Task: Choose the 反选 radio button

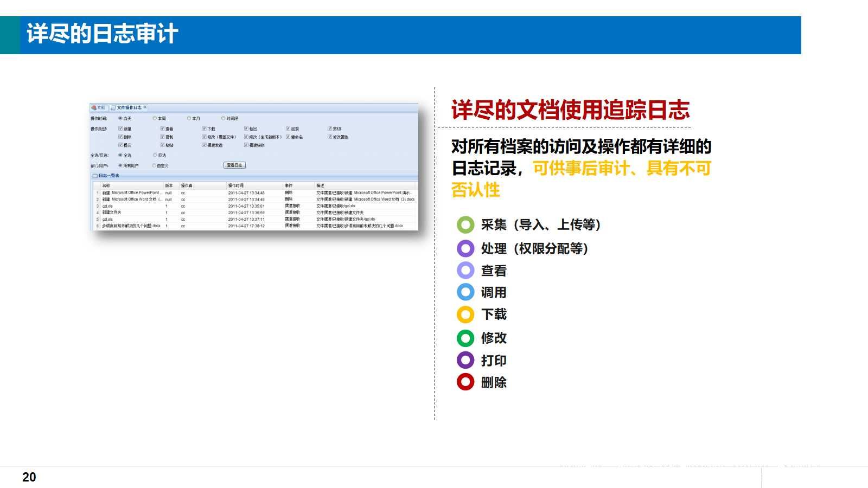Action: point(155,155)
